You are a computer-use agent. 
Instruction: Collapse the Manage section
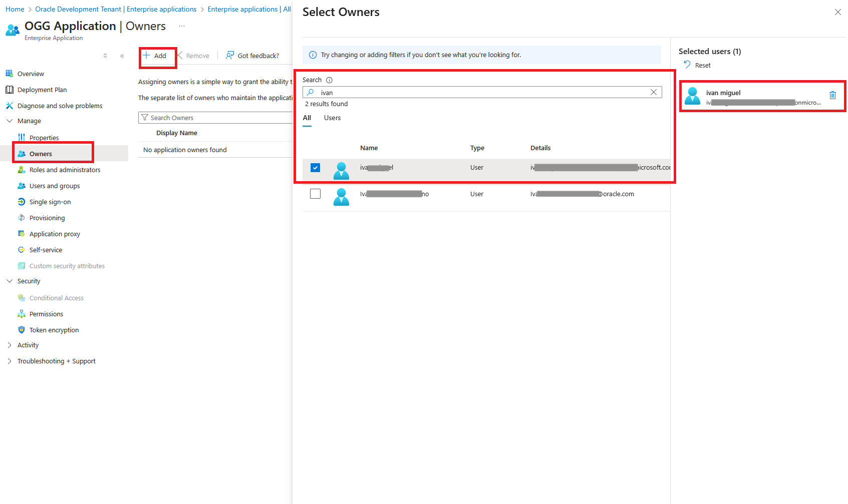click(10, 121)
